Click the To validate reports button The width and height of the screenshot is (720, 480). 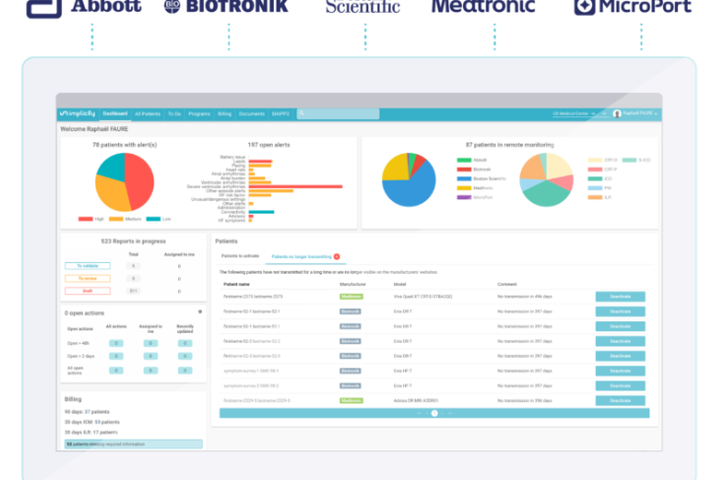point(88,266)
